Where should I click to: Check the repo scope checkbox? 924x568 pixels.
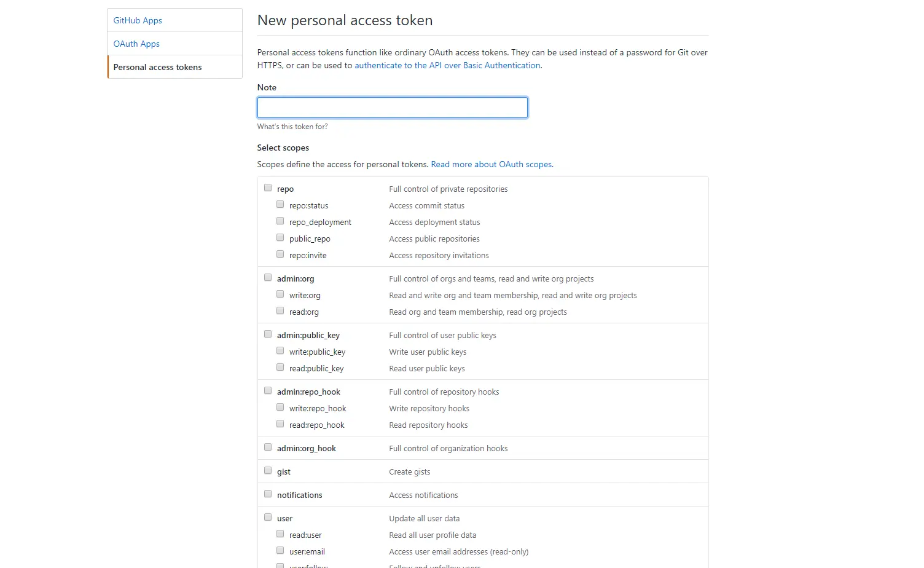268,188
